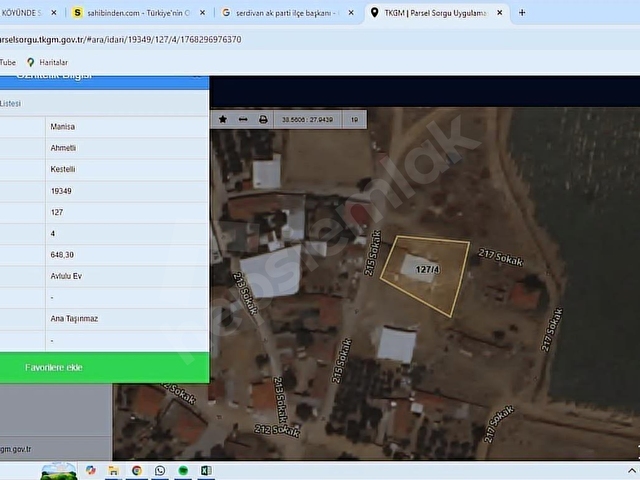640x480 pixels.
Task: Click the Ana Taşınmaz value
Action: tap(74, 319)
